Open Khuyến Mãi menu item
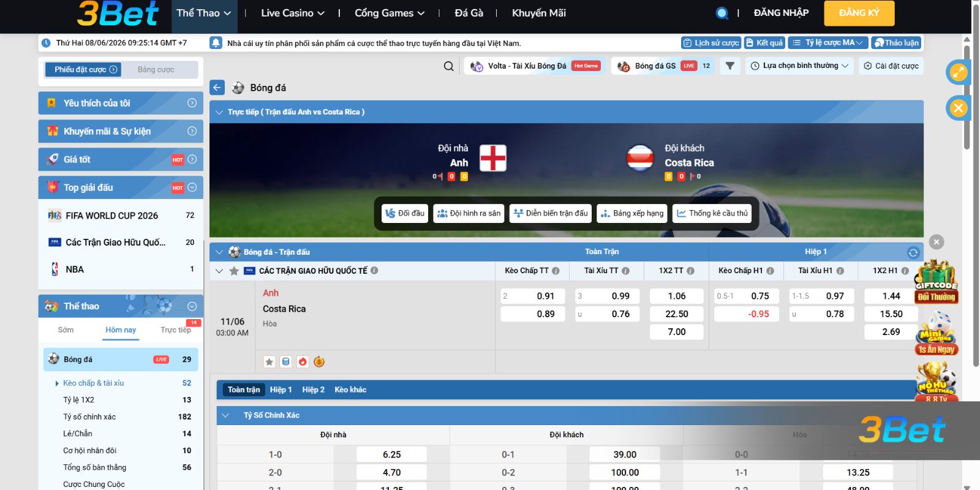 (x=539, y=13)
